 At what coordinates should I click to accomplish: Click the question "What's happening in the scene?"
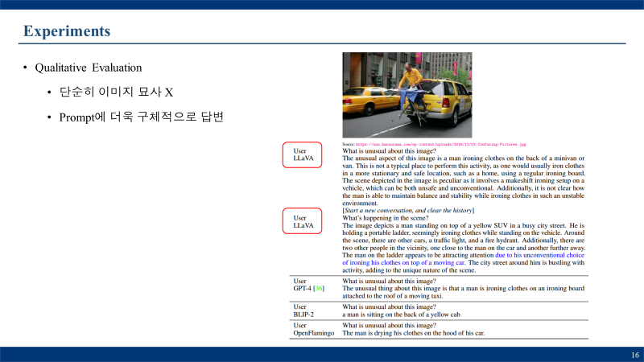(x=386, y=218)
